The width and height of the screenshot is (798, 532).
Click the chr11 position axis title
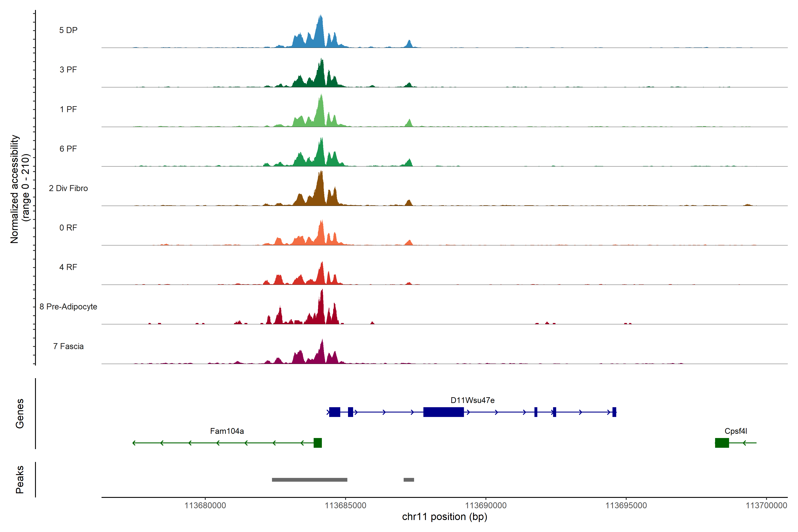pyautogui.click(x=444, y=517)
